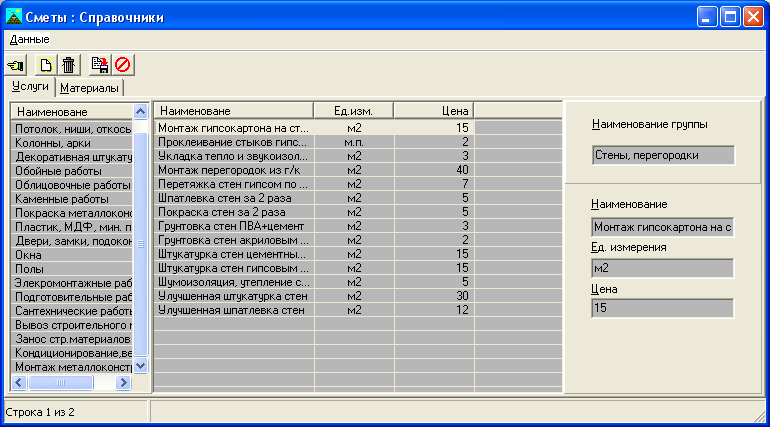Select group Сантехнические работы
The height and width of the screenshot is (427, 770).
click(x=72, y=311)
